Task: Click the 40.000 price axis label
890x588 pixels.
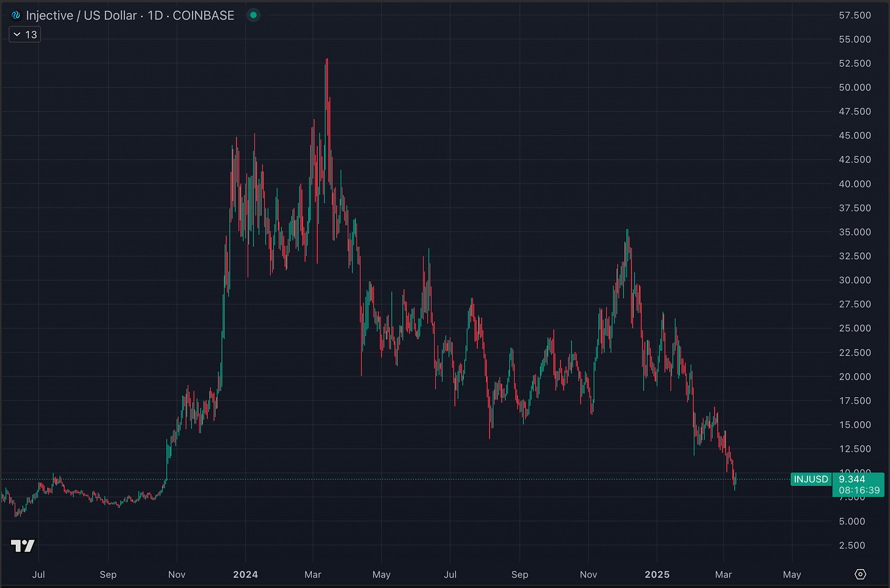Action: [x=855, y=184]
